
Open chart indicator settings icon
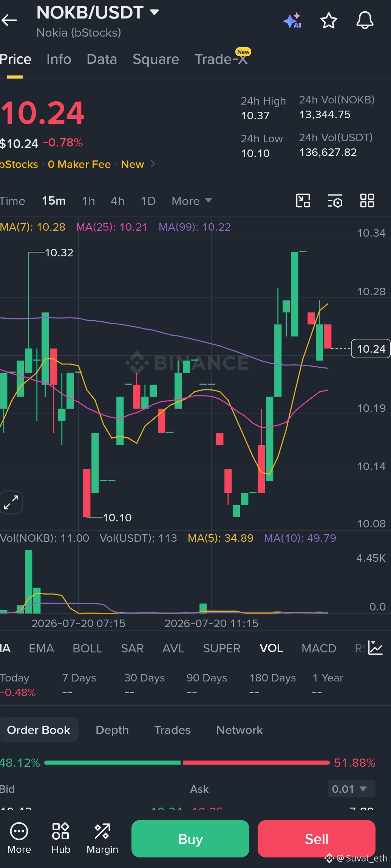tap(335, 200)
